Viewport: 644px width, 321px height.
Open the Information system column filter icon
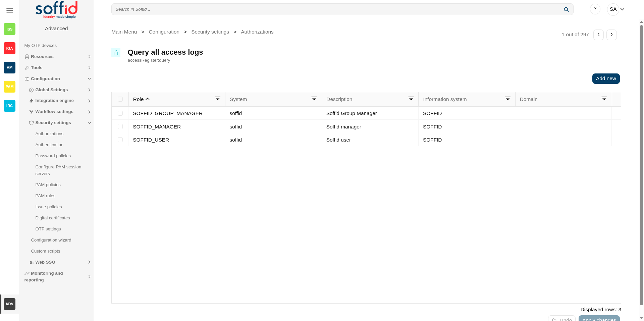tap(507, 98)
